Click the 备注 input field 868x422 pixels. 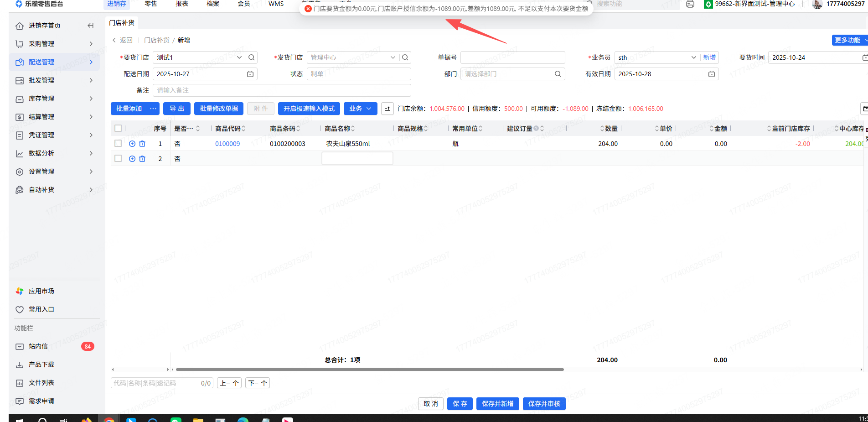pos(282,90)
